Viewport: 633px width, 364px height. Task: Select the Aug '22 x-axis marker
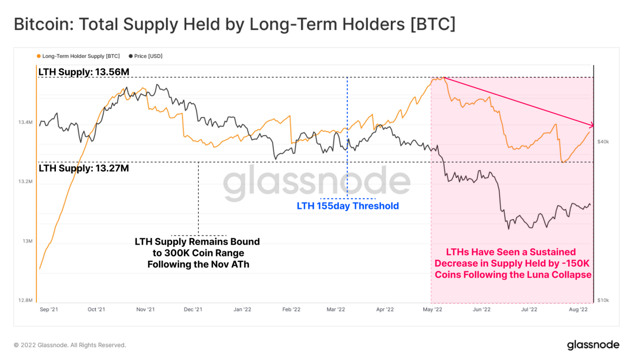579,310
